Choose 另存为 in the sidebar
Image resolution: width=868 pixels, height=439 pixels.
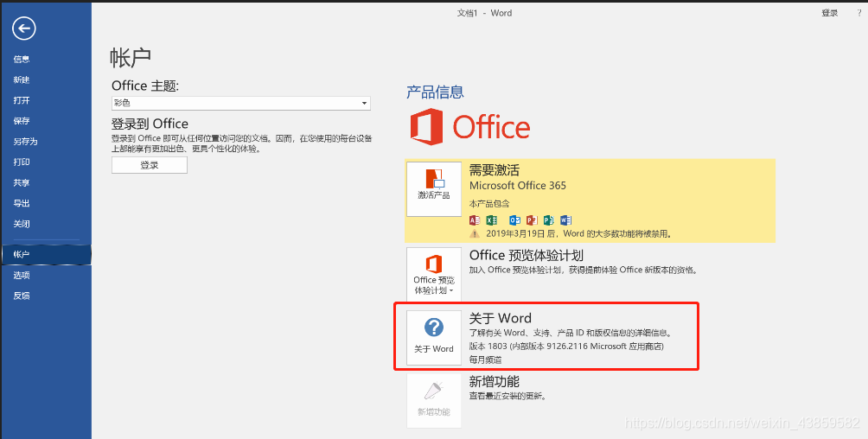click(46, 141)
